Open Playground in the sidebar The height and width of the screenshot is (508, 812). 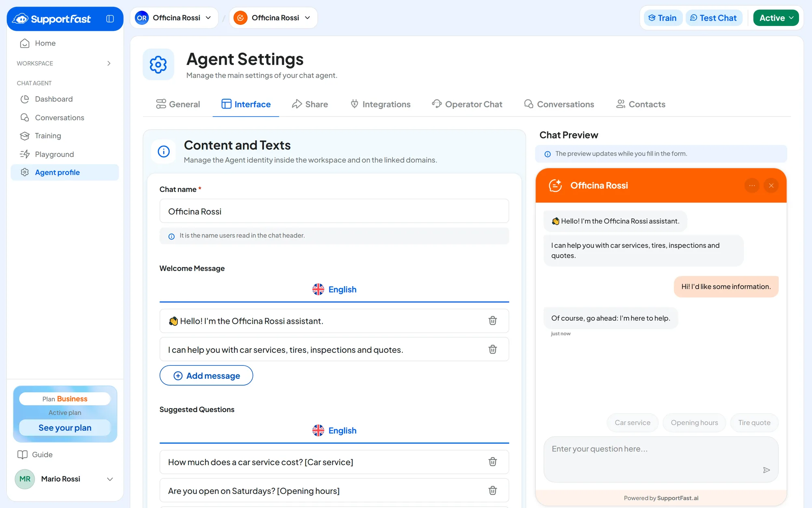click(x=65, y=154)
